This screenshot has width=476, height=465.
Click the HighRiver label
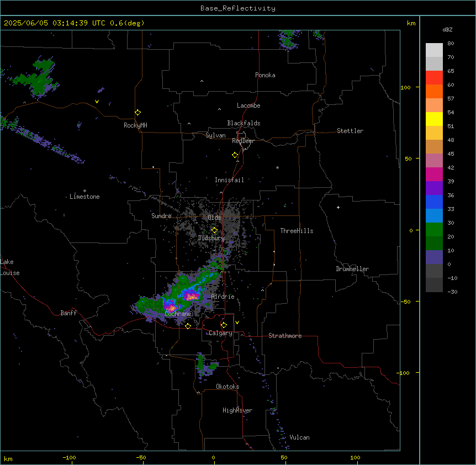[237, 410]
